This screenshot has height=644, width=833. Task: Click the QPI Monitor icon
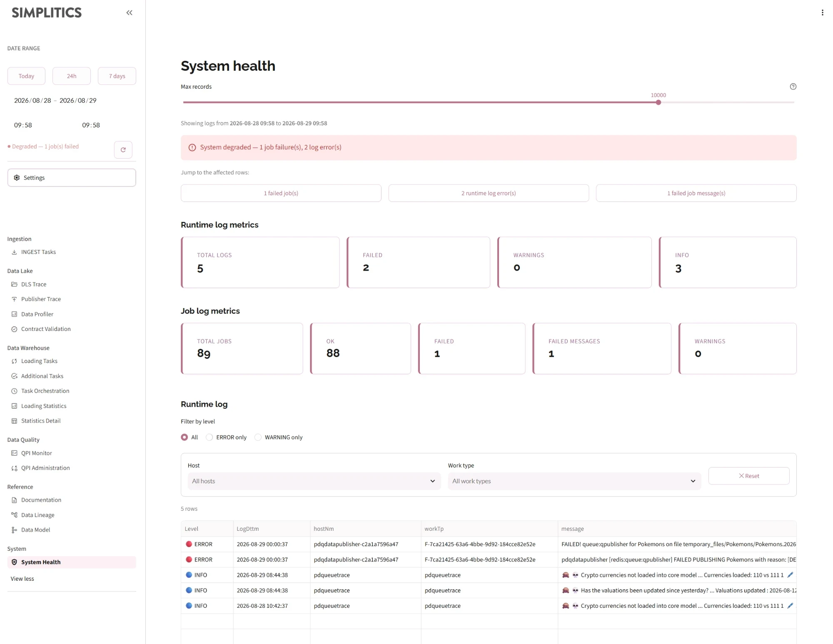click(14, 453)
